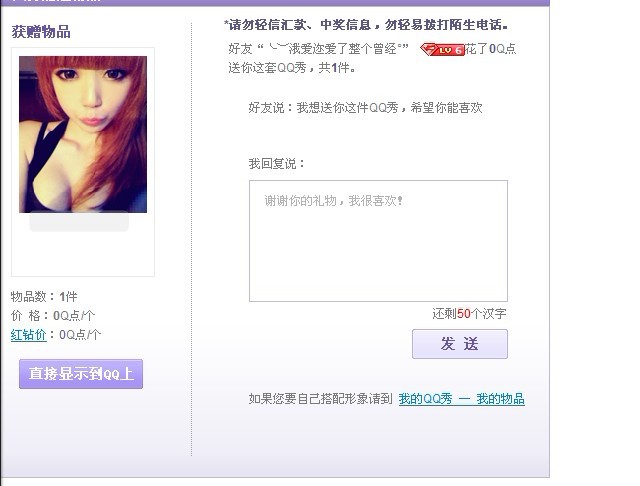Click the 还剩50个汉字 character counter

pyautogui.click(x=469, y=313)
